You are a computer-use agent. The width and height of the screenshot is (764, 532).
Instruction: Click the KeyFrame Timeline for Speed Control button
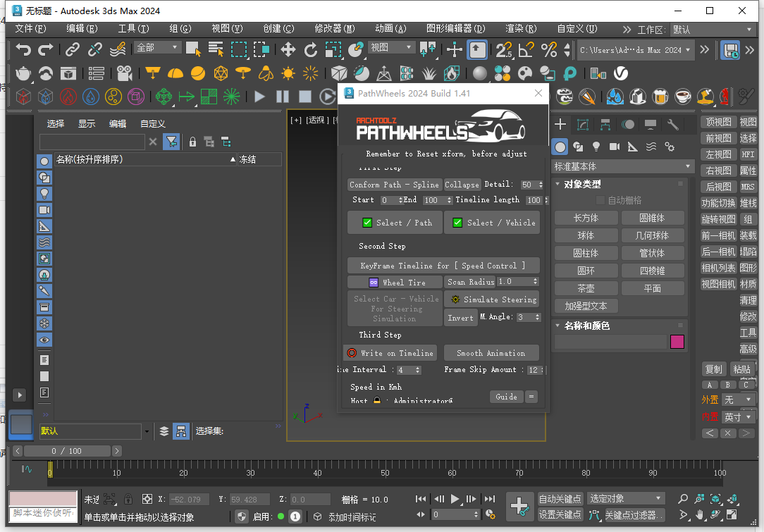coord(443,266)
